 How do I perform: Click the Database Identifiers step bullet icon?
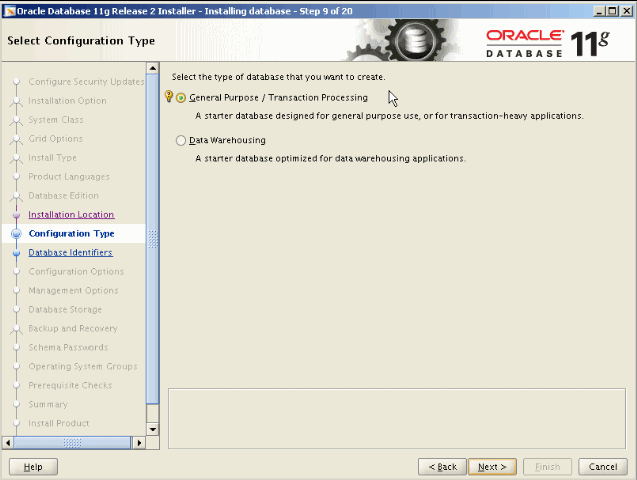[16, 253]
